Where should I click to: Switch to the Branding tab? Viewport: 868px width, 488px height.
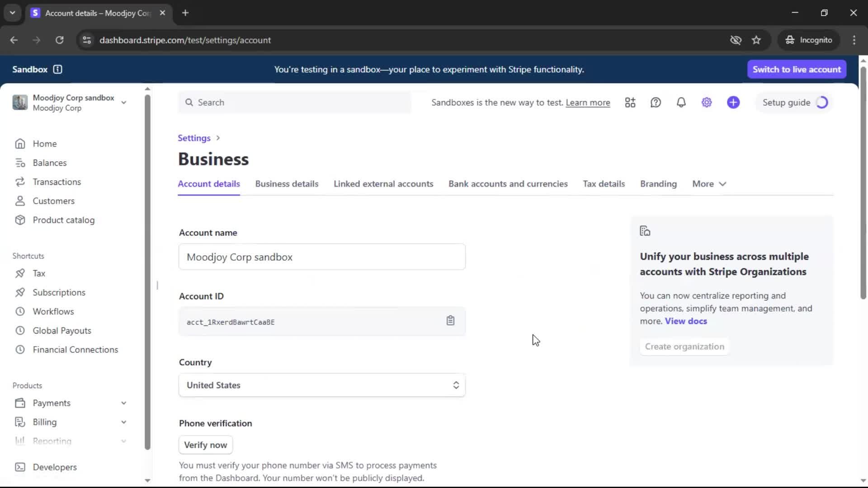pos(658,184)
